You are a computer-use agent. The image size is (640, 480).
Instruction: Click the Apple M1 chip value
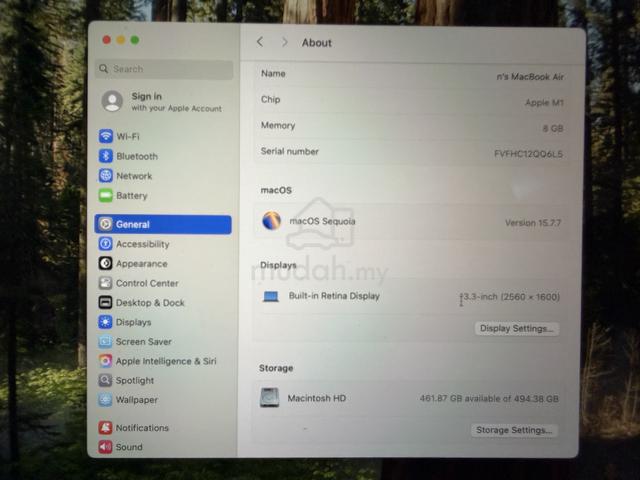coord(544,103)
